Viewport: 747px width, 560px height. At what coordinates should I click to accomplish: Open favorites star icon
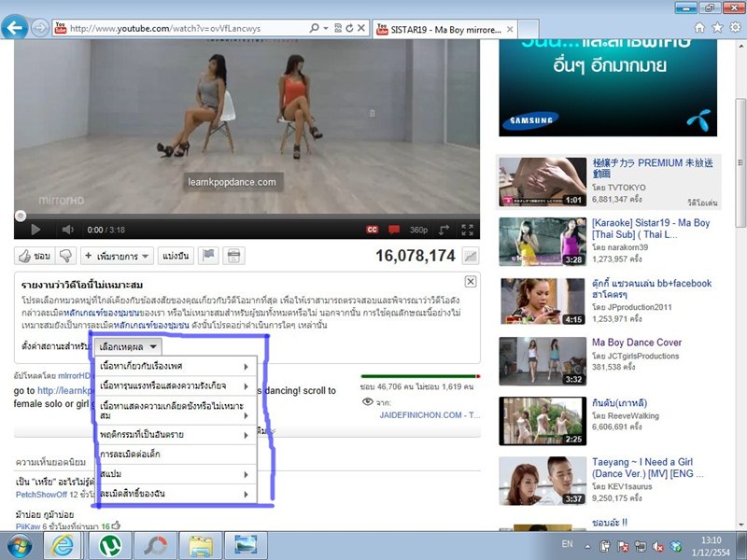pyautogui.click(x=717, y=28)
